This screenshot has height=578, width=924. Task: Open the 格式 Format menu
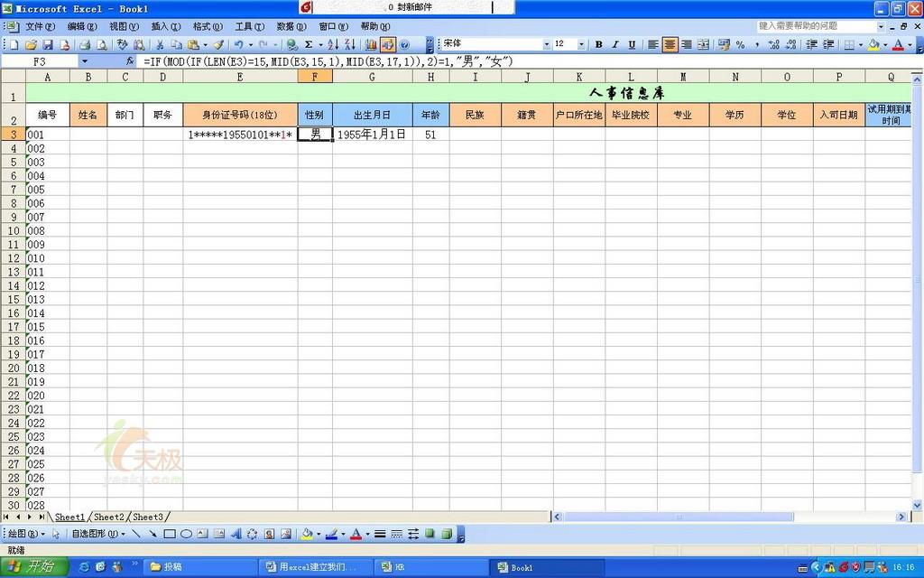(208, 26)
